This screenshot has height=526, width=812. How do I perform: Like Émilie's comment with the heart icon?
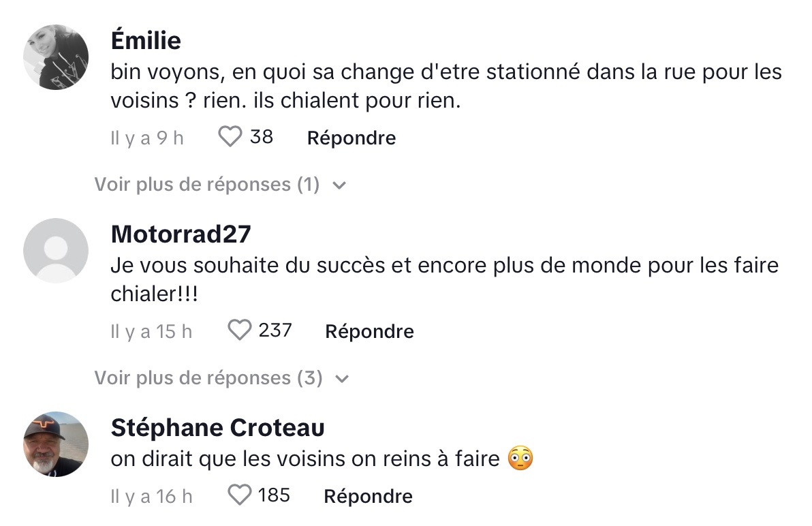click(x=230, y=137)
